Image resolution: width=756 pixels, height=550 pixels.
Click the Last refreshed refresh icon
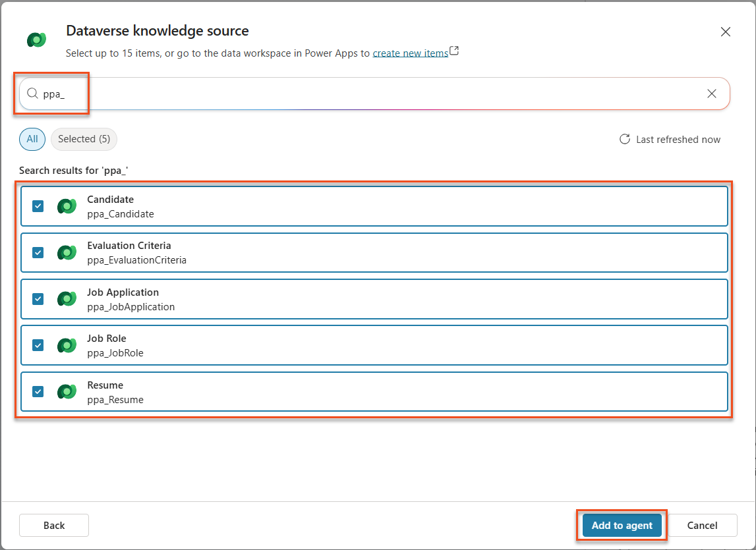pos(625,139)
